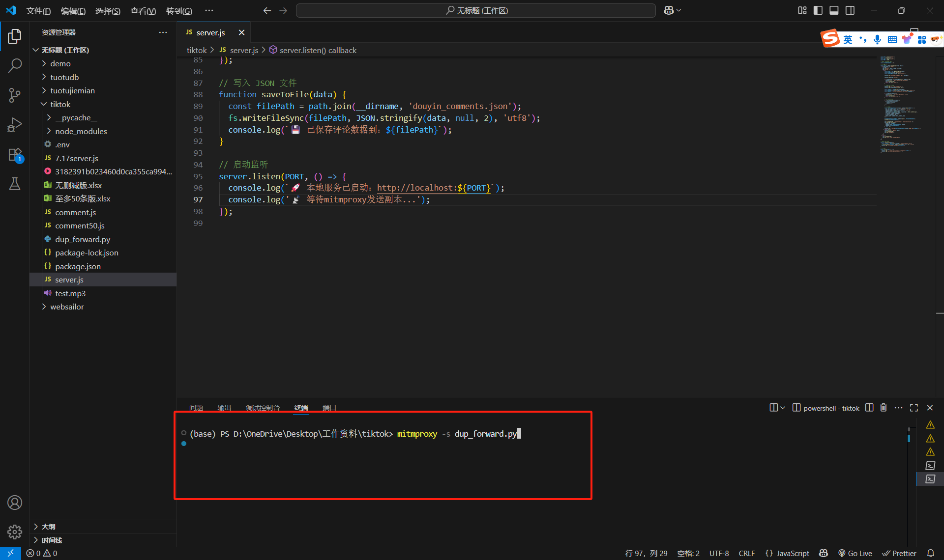Open Copilot status icon in status bar

(x=824, y=553)
